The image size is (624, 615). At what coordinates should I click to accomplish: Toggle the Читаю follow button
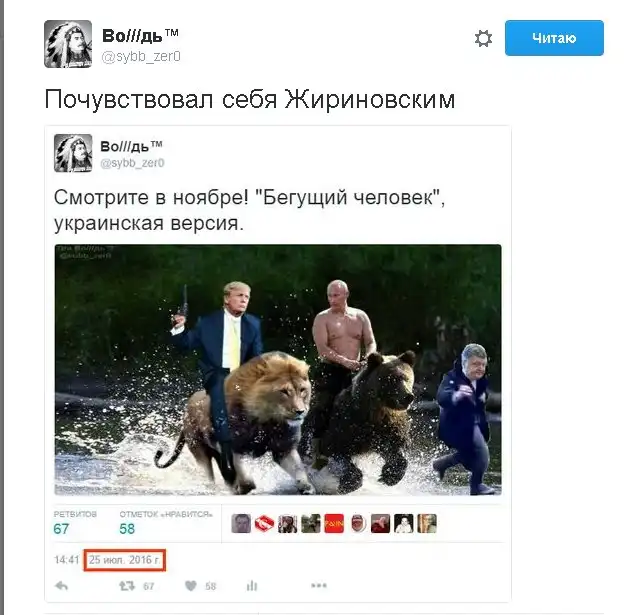554,38
